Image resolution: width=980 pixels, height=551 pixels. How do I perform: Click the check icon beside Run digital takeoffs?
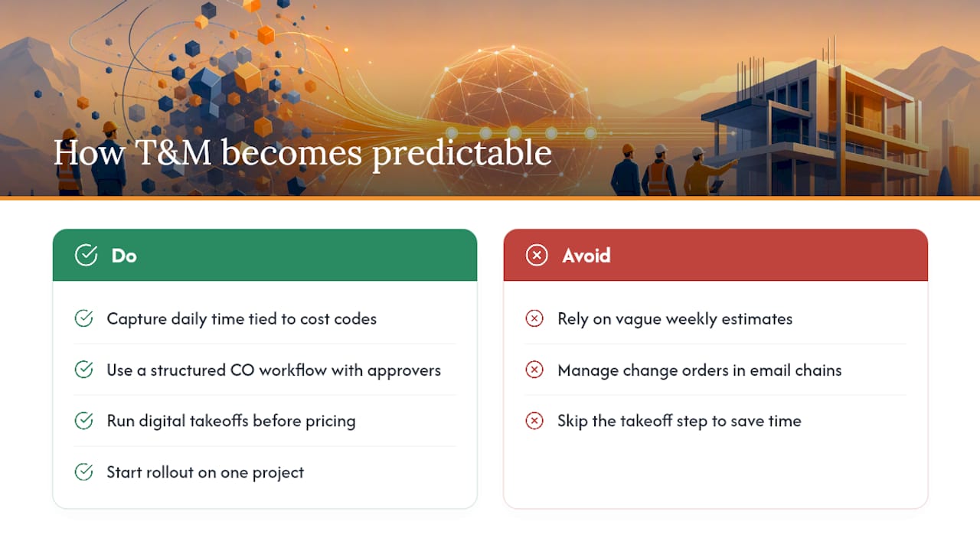[x=83, y=420]
